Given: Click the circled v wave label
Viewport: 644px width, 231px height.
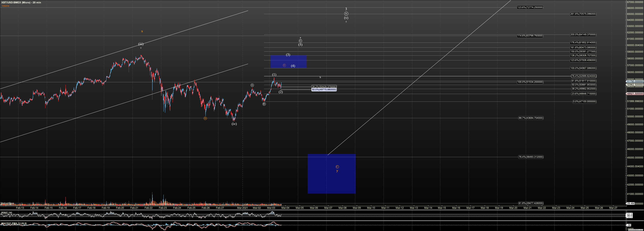Looking at the screenshot, I should pos(346,14).
